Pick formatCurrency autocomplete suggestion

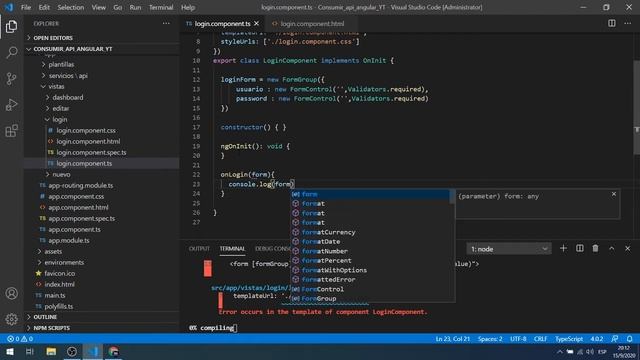(x=371, y=232)
